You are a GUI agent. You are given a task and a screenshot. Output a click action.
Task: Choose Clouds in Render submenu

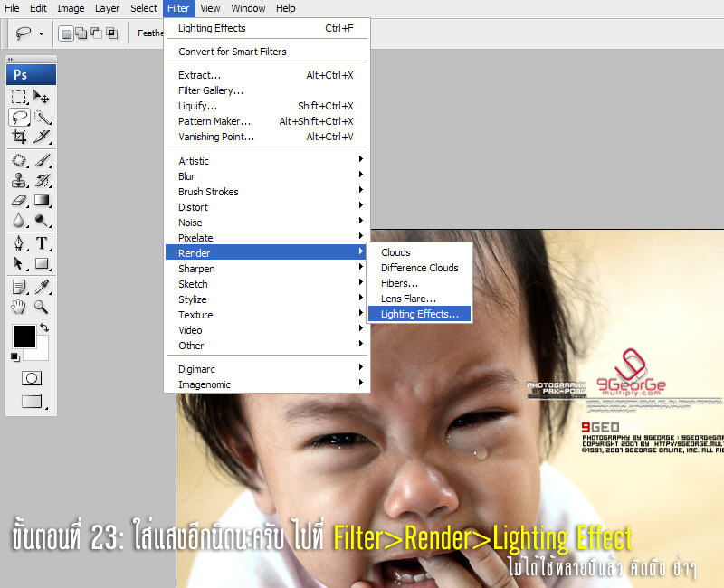[x=419, y=252]
